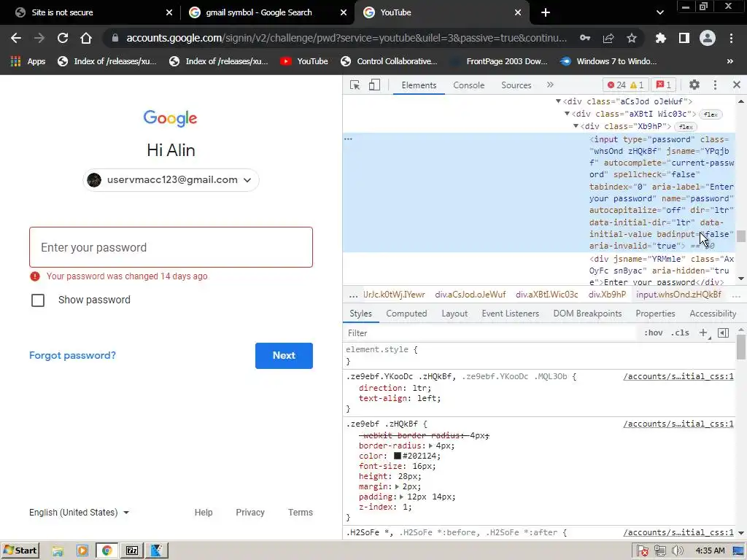
Task: Click the browser back arrow
Action: click(x=16, y=38)
